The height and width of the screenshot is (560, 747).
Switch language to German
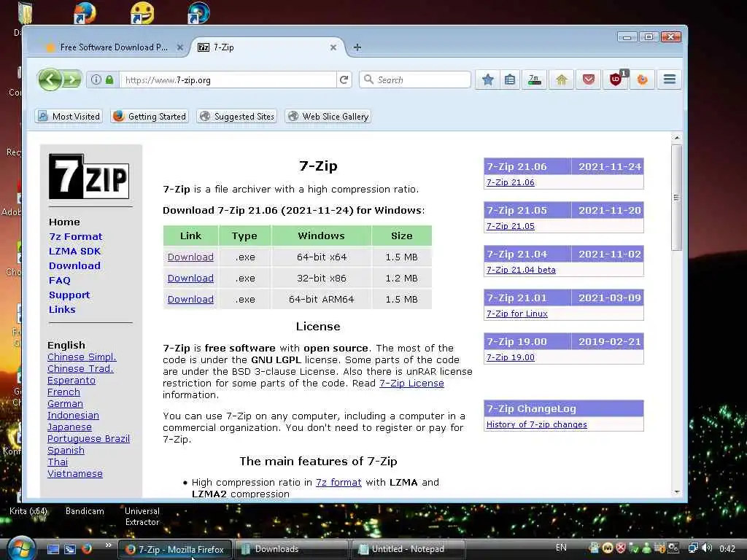[x=65, y=404]
